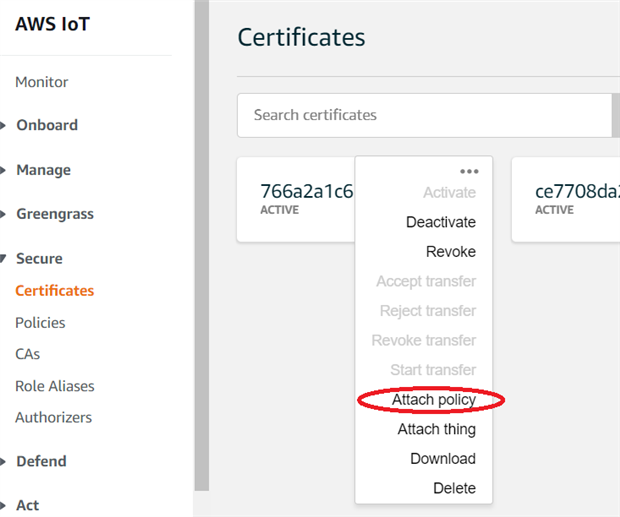This screenshot has height=517, width=620.
Task: Open the Monitor page in sidebar
Action: point(42,82)
